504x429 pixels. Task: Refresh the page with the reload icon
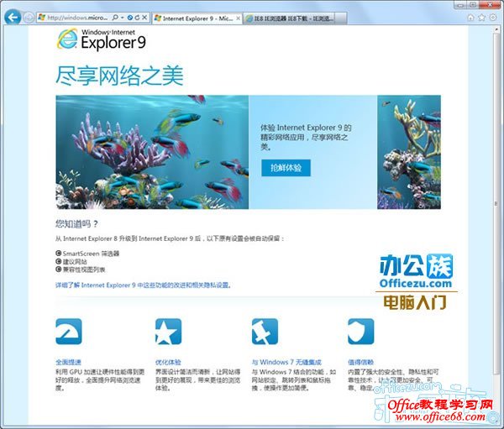pos(137,18)
